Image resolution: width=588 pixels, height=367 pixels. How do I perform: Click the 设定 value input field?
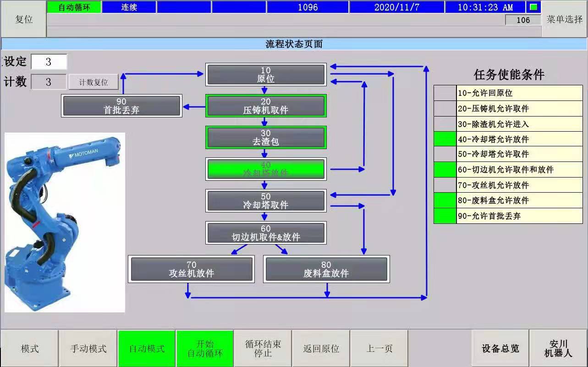click(49, 62)
